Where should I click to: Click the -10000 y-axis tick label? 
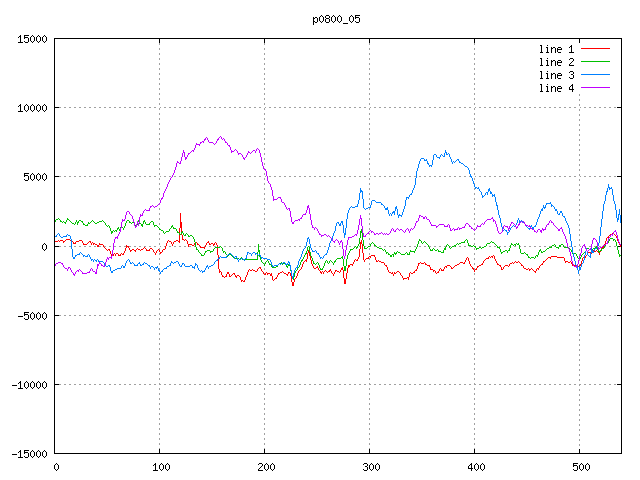click(29, 384)
